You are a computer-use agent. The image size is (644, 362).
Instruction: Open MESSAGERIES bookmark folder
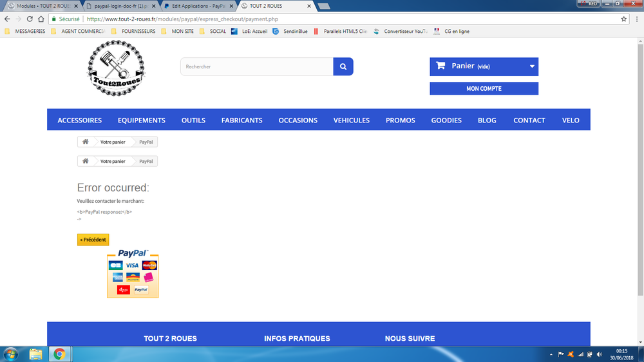[26, 31]
